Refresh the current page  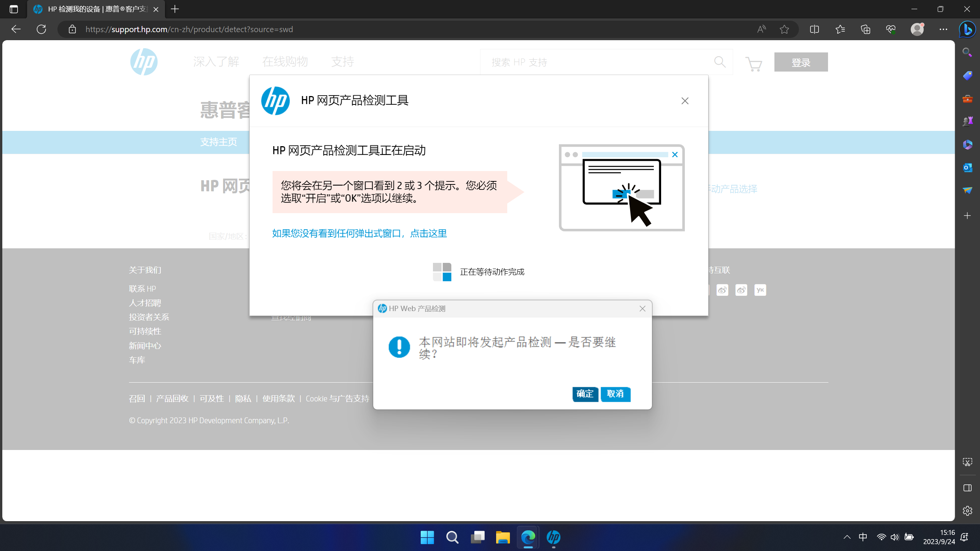click(x=41, y=29)
